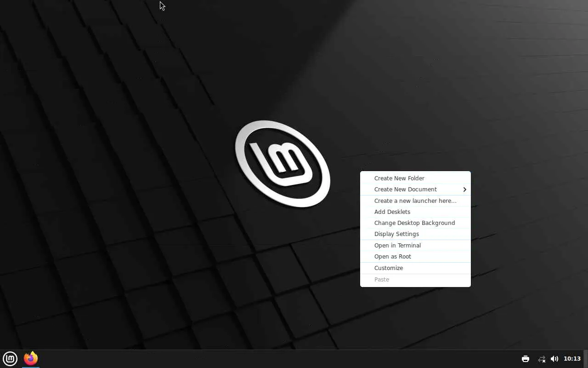Choose Add Desklets from the menu
The width and height of the screenshot is (588, 368).
415,212
